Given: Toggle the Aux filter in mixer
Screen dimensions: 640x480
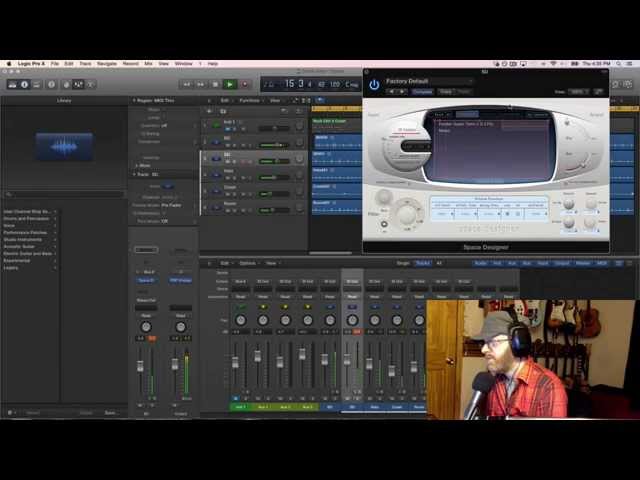Looking at the screenshot, I should coord(512,263).
